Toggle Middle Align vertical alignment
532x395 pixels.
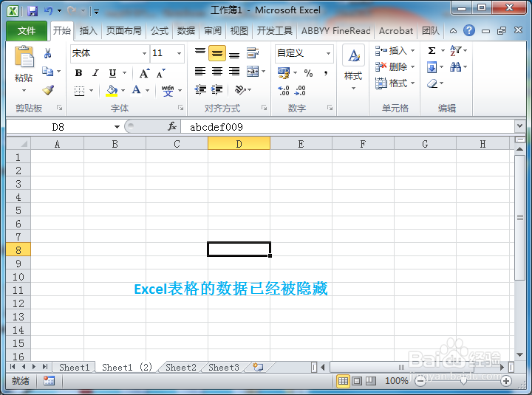click(217, 53)
